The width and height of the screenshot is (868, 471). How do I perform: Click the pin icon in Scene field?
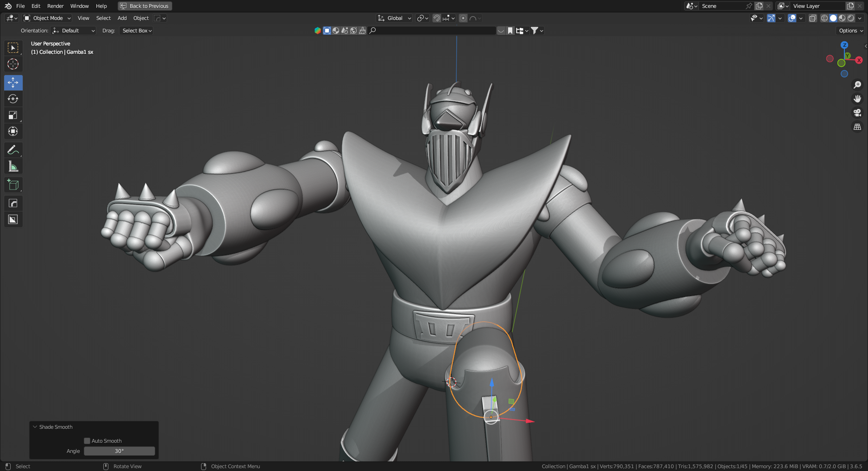click(748, 6)
